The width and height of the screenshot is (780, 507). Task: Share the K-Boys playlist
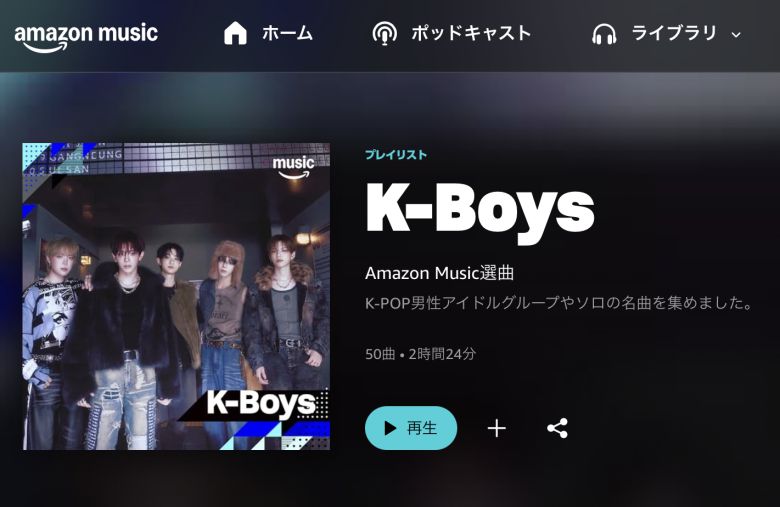point(557,428)
